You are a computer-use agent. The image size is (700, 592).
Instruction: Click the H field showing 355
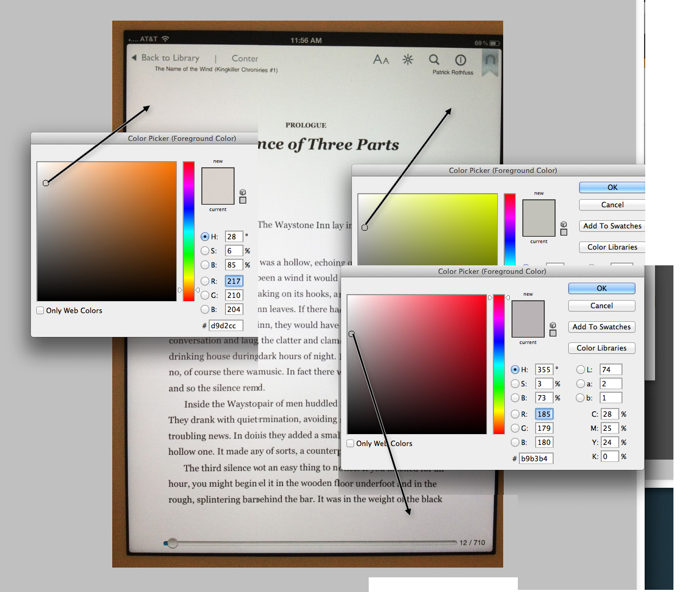pos(544,370)
